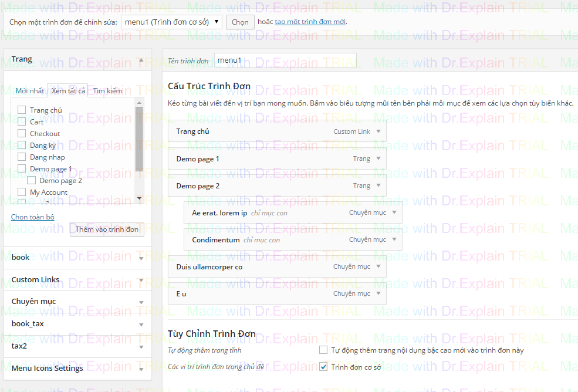Screen dimensions: 578x392
Task: Expand the Condimentum sub-item arrow
Action: tap(394, 239)
